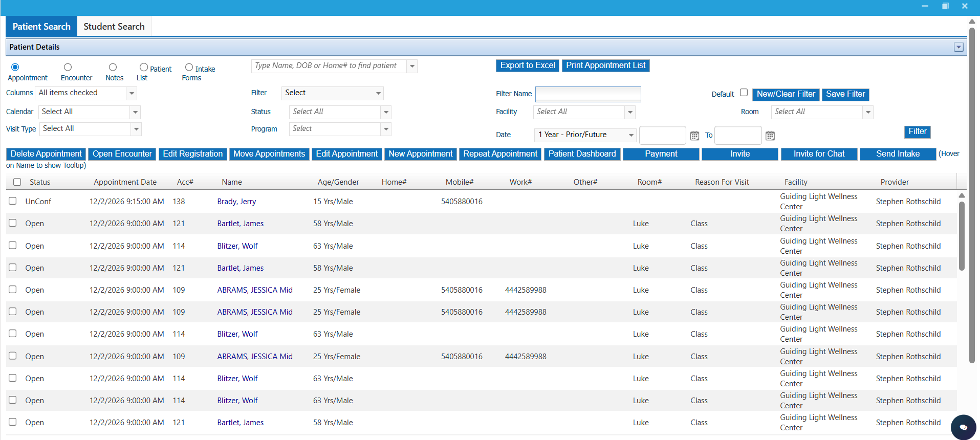Switch to the Student Search tab

[x=114, y=27]
